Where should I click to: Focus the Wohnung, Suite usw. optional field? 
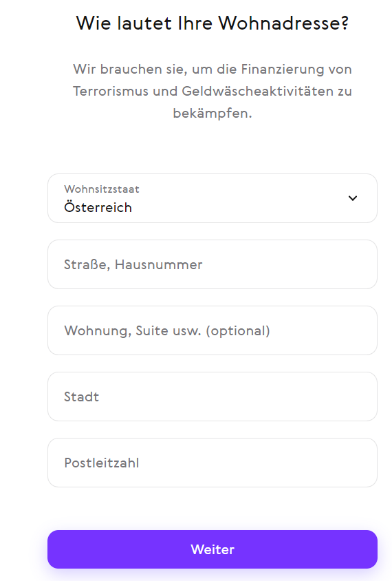(x=213, y=330)
